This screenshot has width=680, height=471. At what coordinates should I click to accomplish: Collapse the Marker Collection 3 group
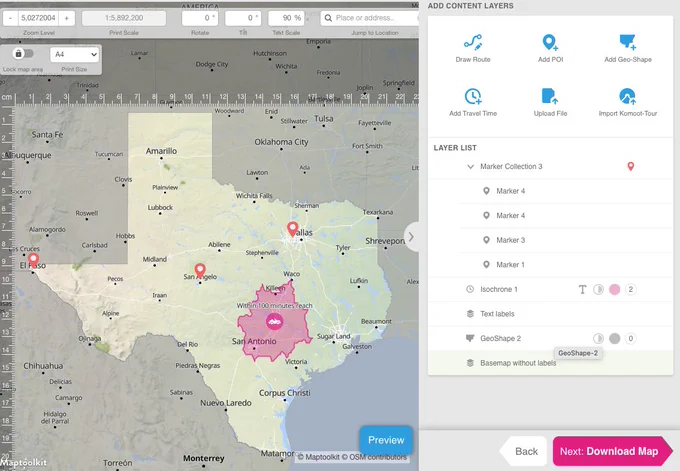click(470, 167)
